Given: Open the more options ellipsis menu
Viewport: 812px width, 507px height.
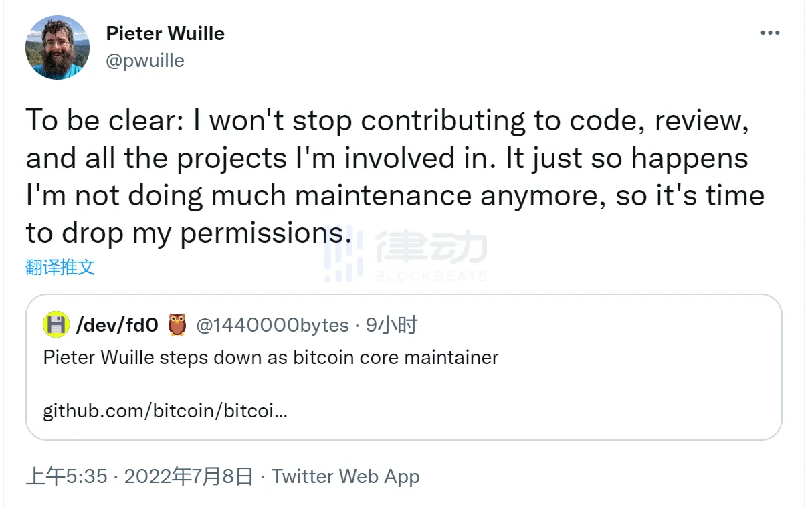Looking at the screenshot, I should tap(770, 32).
